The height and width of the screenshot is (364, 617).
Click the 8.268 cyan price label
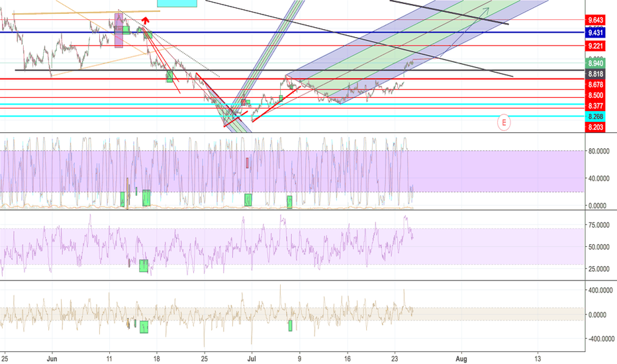pos(595,116)
